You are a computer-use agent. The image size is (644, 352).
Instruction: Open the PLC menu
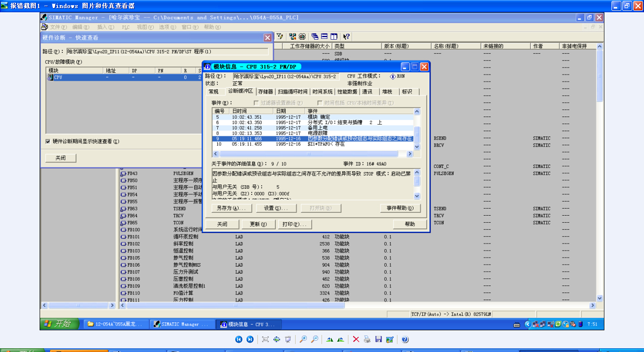pos(126,27)
